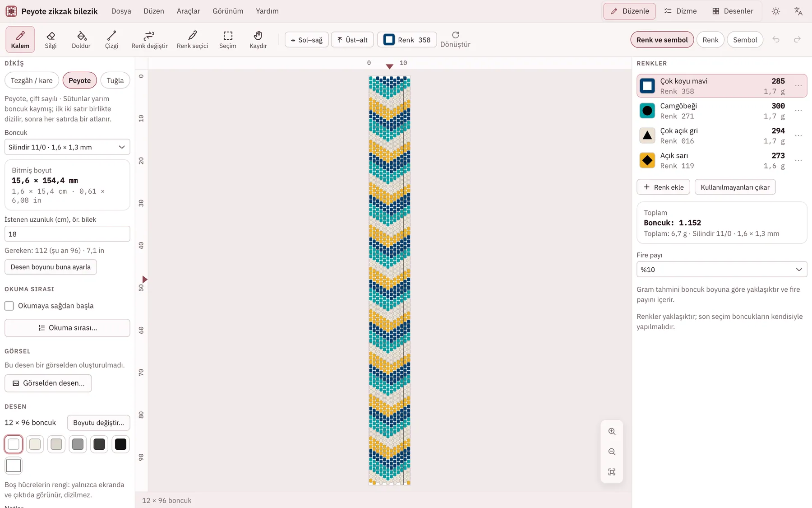Toggle the light/dark theme icon

[x=776, y=11]
